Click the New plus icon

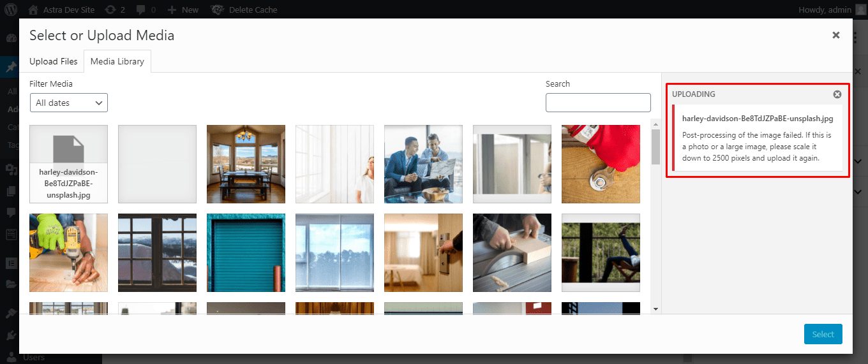point(172,10)
